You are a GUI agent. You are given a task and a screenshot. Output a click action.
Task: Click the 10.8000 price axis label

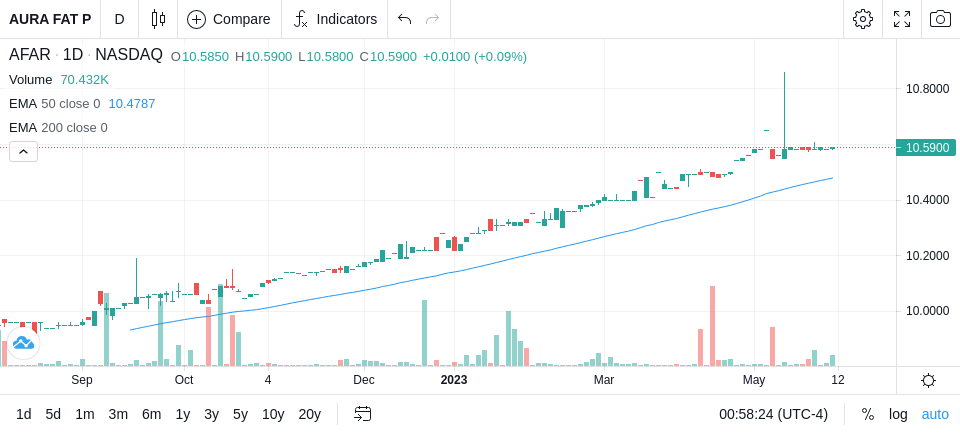point(928,89)
